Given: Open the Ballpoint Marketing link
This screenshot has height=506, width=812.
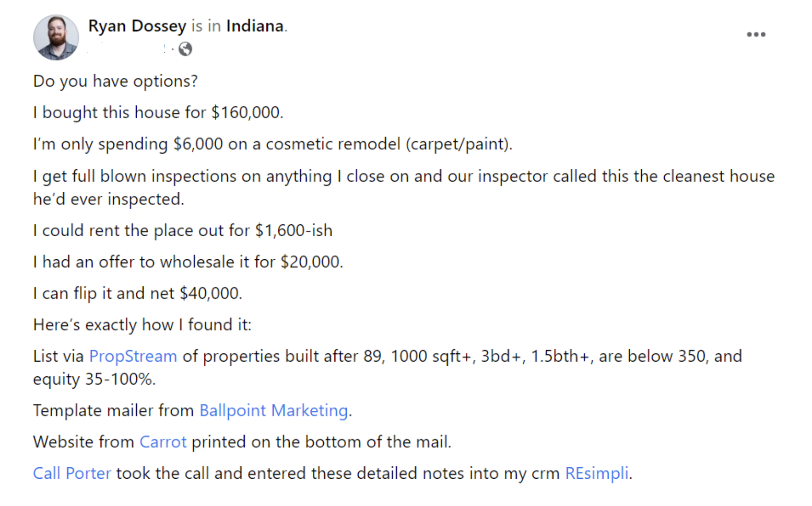Looking at the screenshot, I should 274,411.
